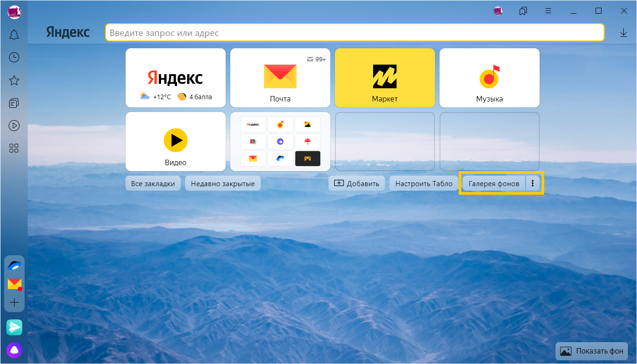This screenshot has width=637, height=364.
Task: Open the bookmarks collection icon in title bar
Action: [523, 11]
